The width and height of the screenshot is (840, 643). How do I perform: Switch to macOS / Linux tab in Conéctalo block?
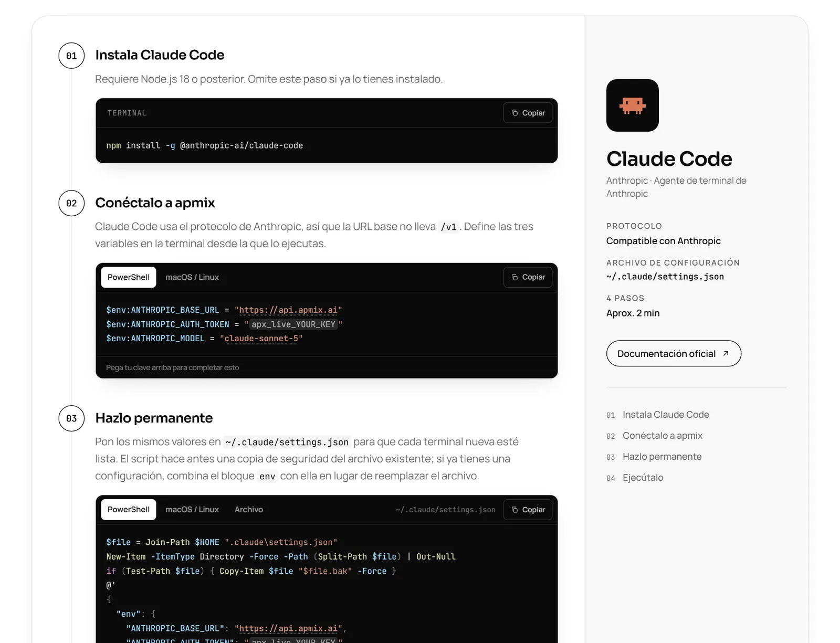pos(192,277)
